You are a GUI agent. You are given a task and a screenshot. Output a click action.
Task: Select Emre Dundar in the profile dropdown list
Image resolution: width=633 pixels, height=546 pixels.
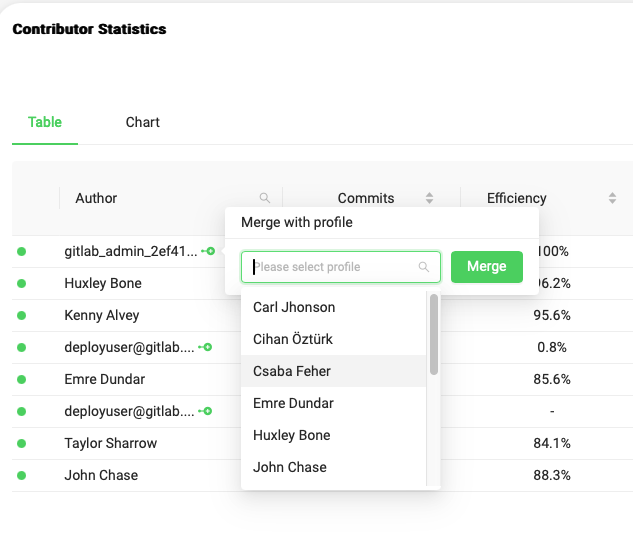(x=293, y=403)
